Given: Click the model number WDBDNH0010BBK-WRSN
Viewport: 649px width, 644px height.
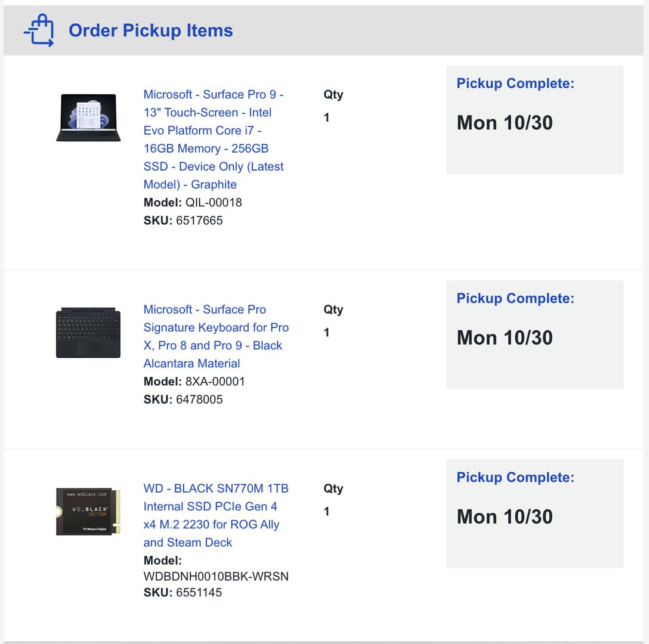Looking at the screenshot, I should 216,577.
